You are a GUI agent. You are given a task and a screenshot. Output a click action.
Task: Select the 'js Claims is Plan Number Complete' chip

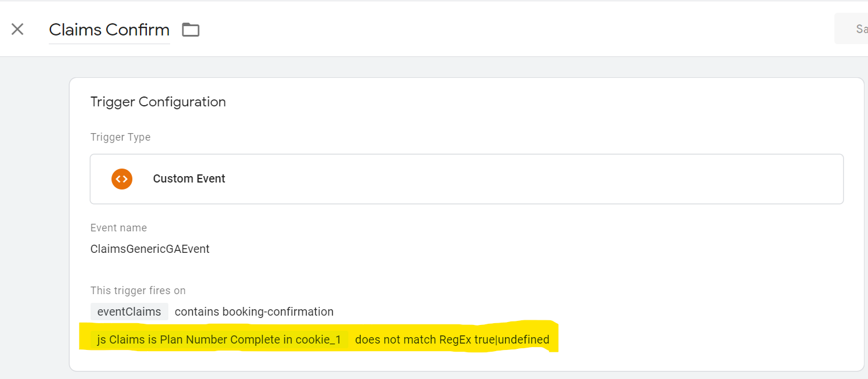(219, 339)
